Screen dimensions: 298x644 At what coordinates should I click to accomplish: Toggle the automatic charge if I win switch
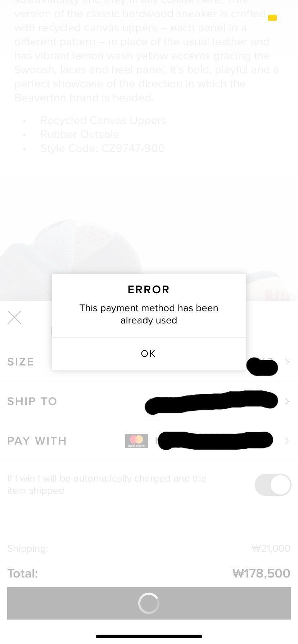(x=273, y=484)
